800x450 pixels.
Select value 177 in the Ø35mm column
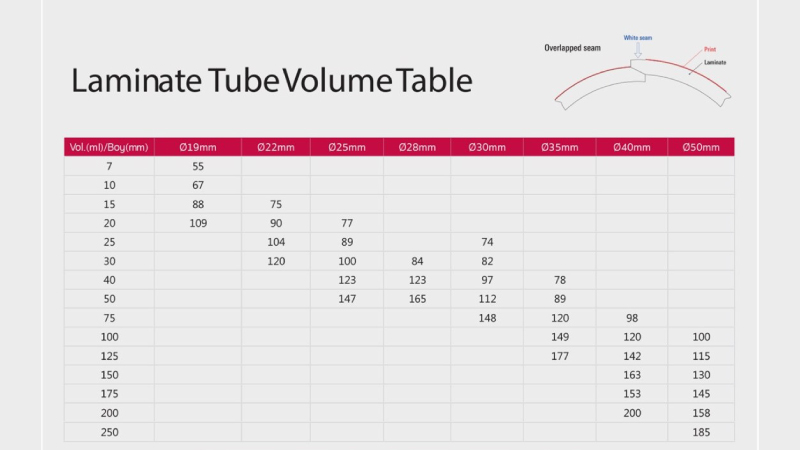click(560, 356)
